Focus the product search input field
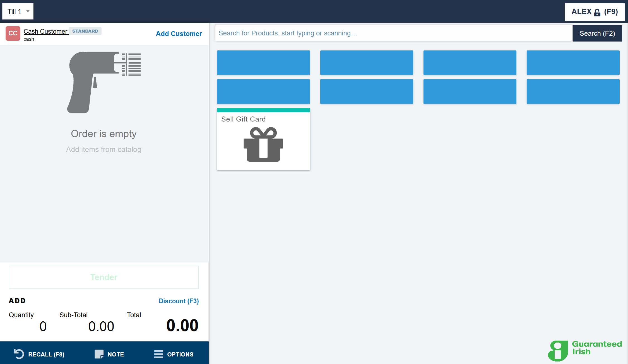628x364 pixels. tap(393, 33)
